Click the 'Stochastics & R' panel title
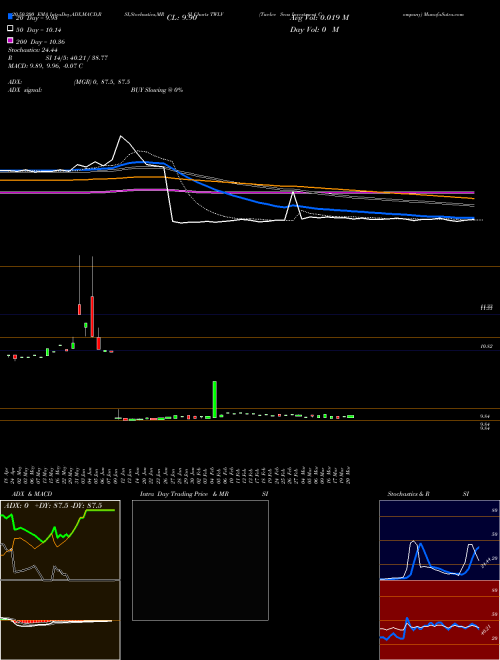 point(409,494)
